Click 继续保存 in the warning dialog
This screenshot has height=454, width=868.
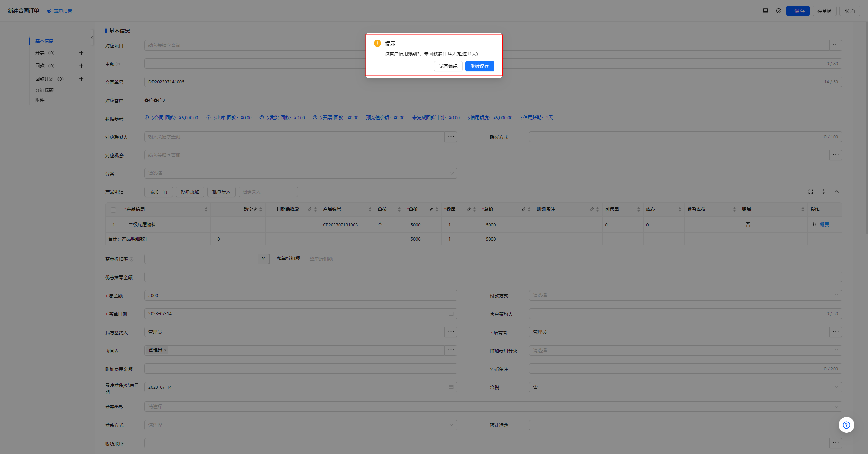click(x=480, y=66)
